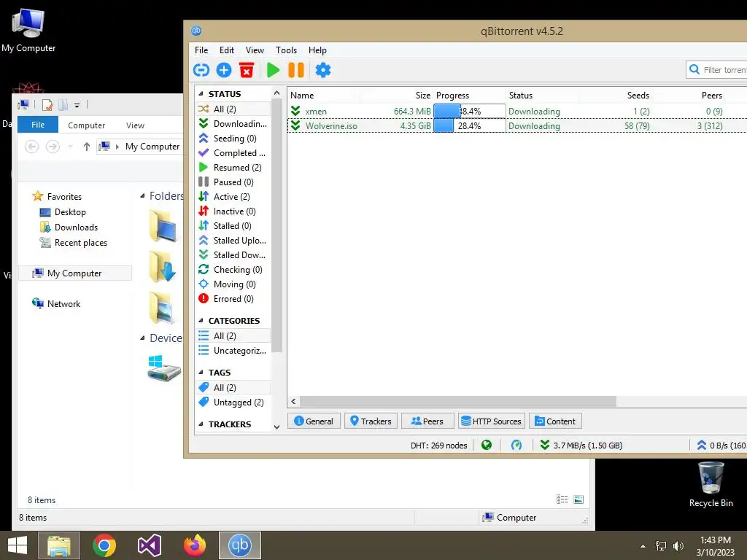
Task: Click the Add Torrent File plus icon
Action: 224,70
